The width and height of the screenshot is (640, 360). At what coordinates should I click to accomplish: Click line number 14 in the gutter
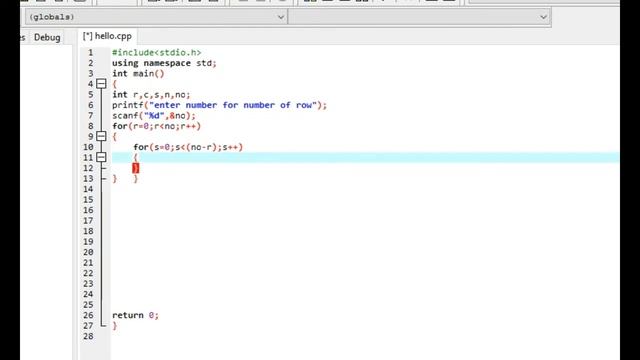pyautogui.click(x=88, y=189)
